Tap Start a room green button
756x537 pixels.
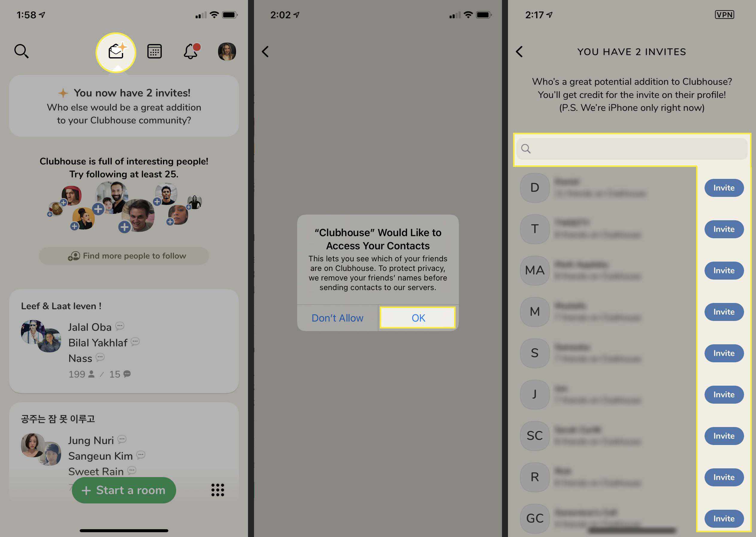124,490
